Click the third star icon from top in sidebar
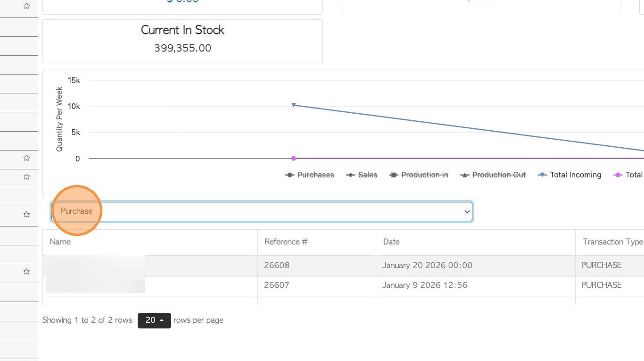Screen dimensions: 644x361 [26, 176]
